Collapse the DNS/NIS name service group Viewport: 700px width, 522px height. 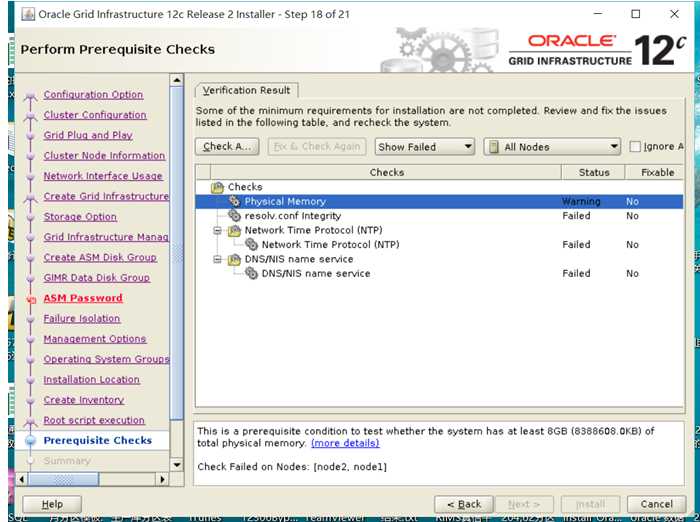coord(217,259)
